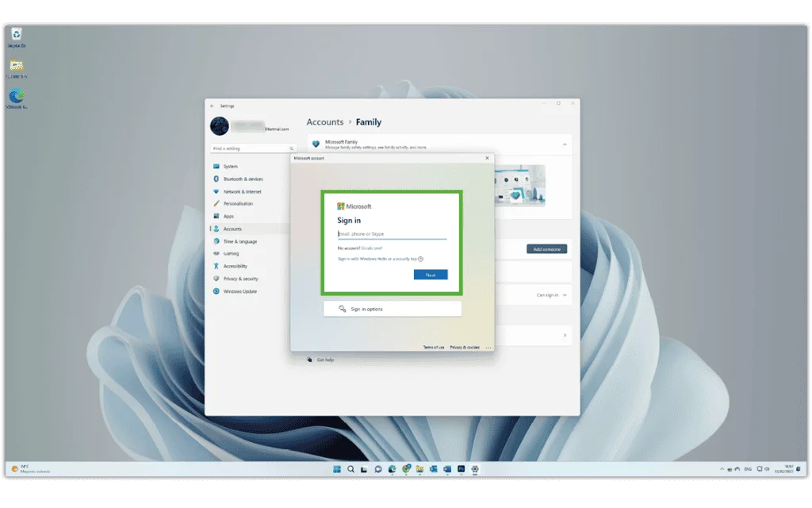Open Sign-in options
Screen dimensions: 812x508
pos(392,309)
